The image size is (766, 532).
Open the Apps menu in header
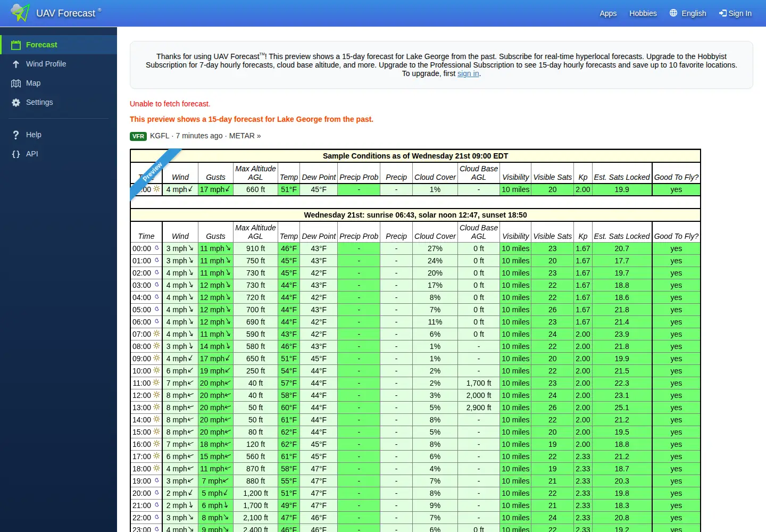[608, 13]
